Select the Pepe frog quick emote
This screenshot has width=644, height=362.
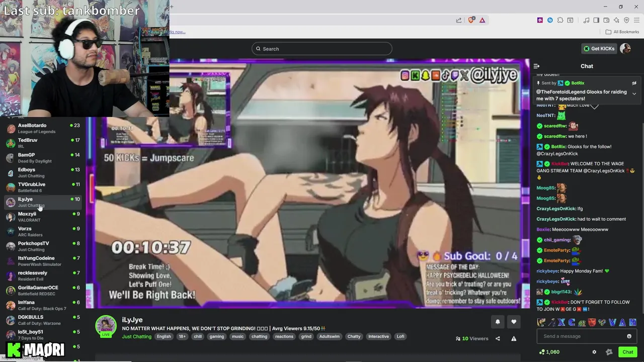(x=582, y=322)
